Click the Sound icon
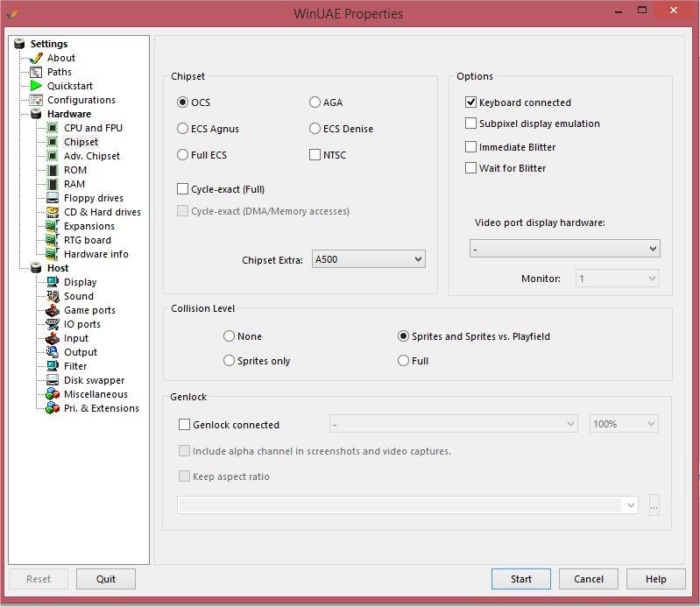700x607 pixels. tap(53, 296)
